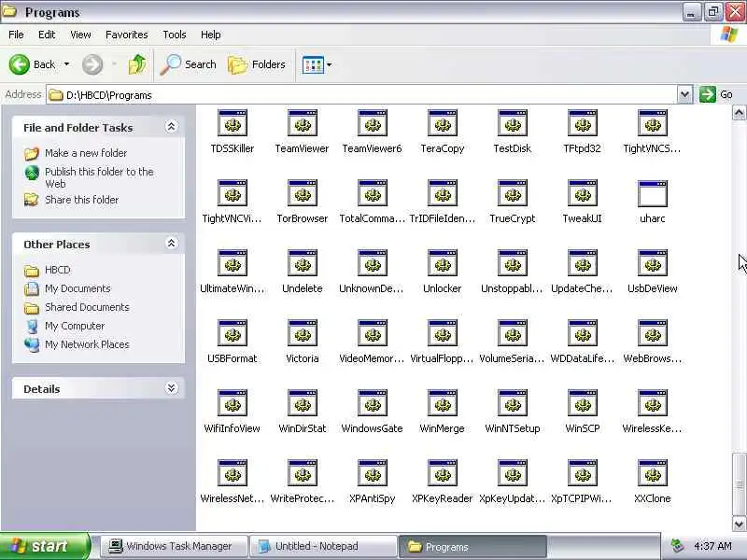Click the green Back arrow button

[x=19, y=64]
